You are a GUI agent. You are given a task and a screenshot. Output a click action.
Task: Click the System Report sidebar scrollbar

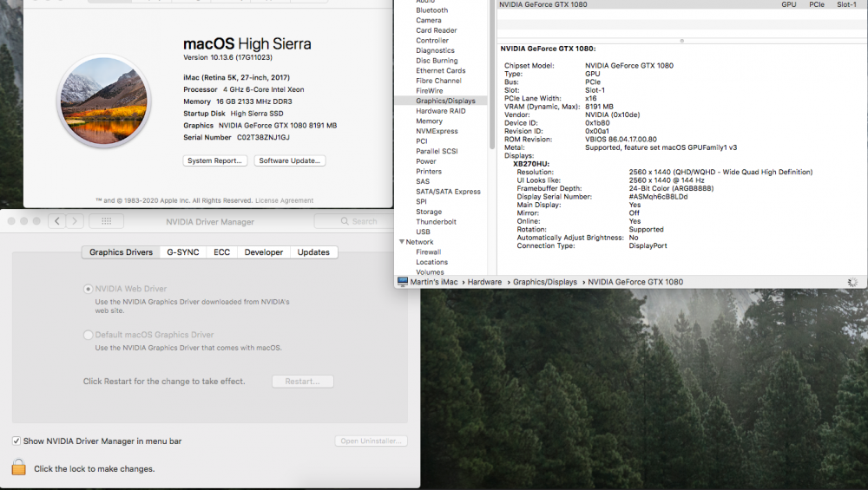pyautogui.click(x=491, y=75)
